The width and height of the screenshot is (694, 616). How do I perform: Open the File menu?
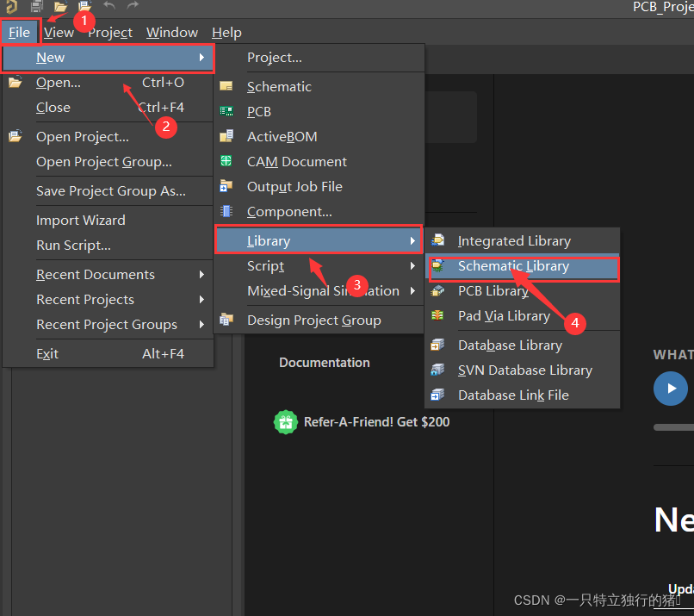[20, 33]
